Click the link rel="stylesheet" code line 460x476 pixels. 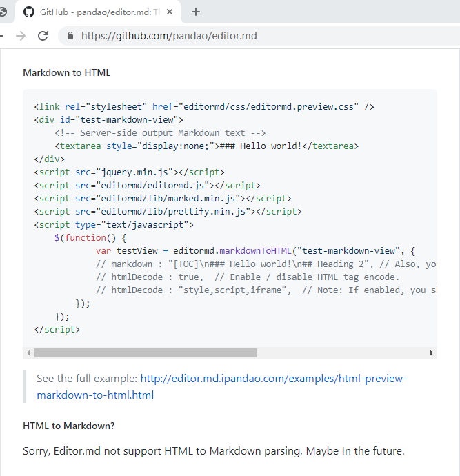204,106
